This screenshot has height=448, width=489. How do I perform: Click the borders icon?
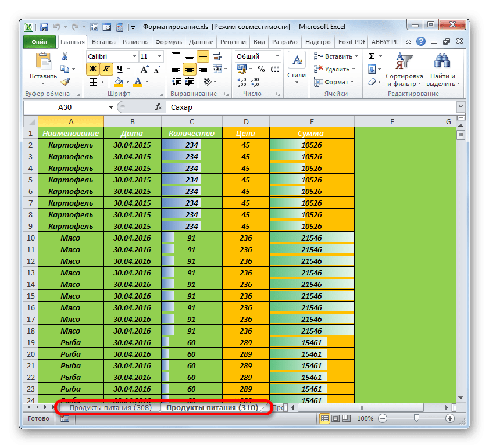tap(93, 82)
